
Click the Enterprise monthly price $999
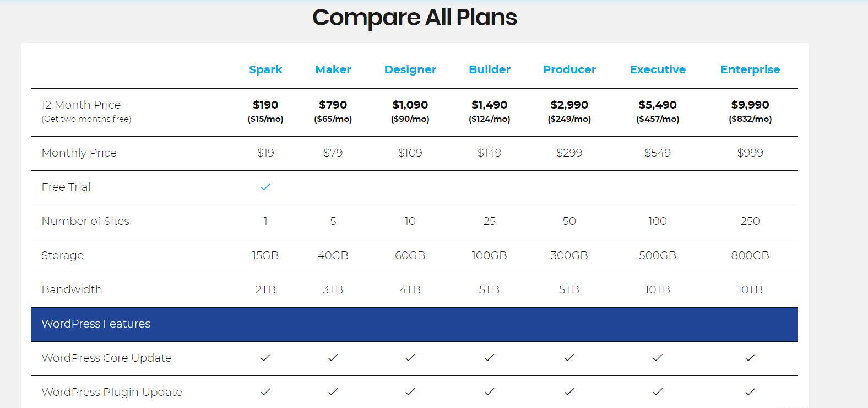pyautogui.click(x=750, y=153)
